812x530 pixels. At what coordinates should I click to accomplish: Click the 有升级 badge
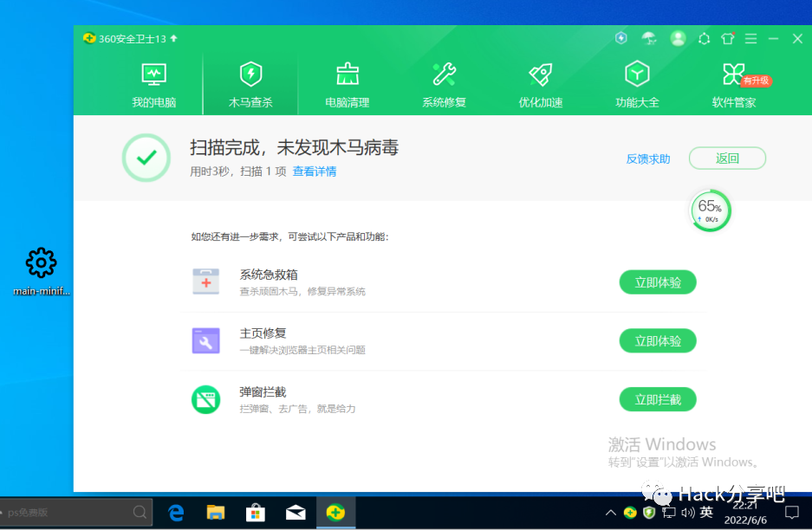[757, 81]
